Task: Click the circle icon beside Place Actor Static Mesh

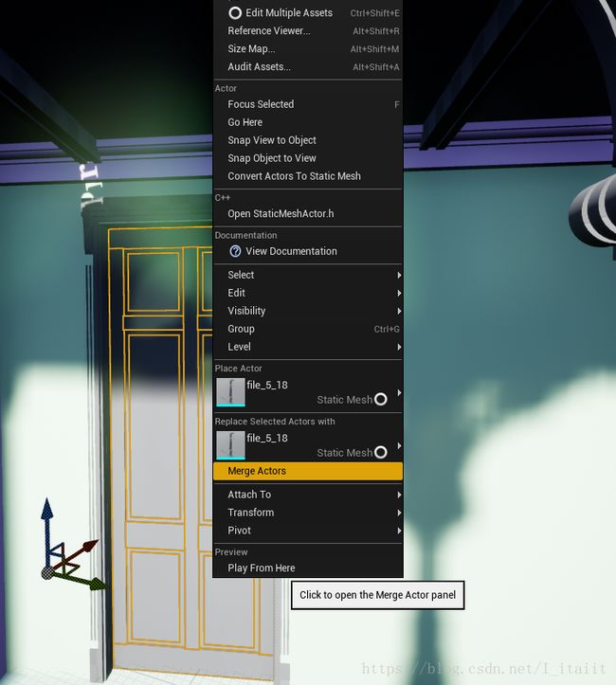Action: 381,399
